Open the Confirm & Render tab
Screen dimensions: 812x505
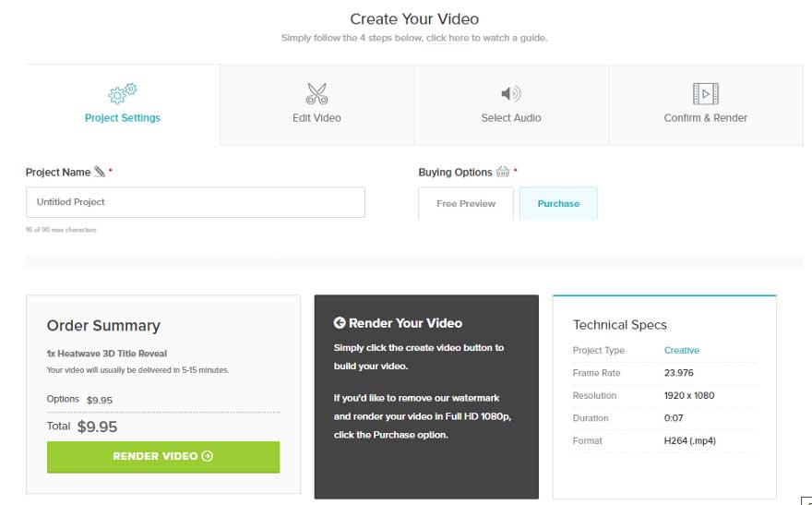coord(706,104)
